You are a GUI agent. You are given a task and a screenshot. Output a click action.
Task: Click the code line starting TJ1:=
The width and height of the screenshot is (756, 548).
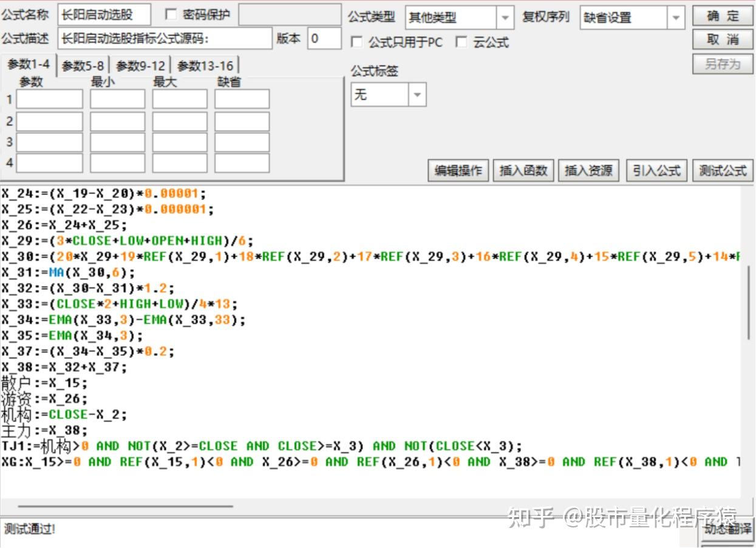coord(262,446)
